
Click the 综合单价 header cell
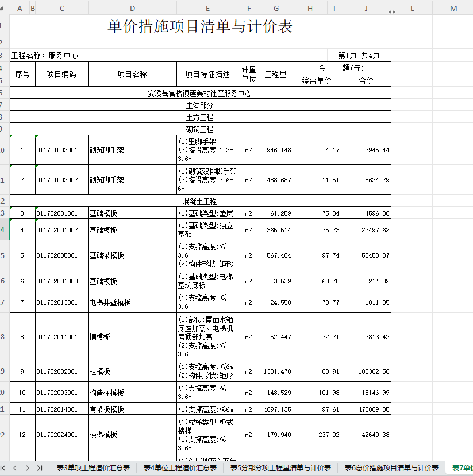[317, 80]
